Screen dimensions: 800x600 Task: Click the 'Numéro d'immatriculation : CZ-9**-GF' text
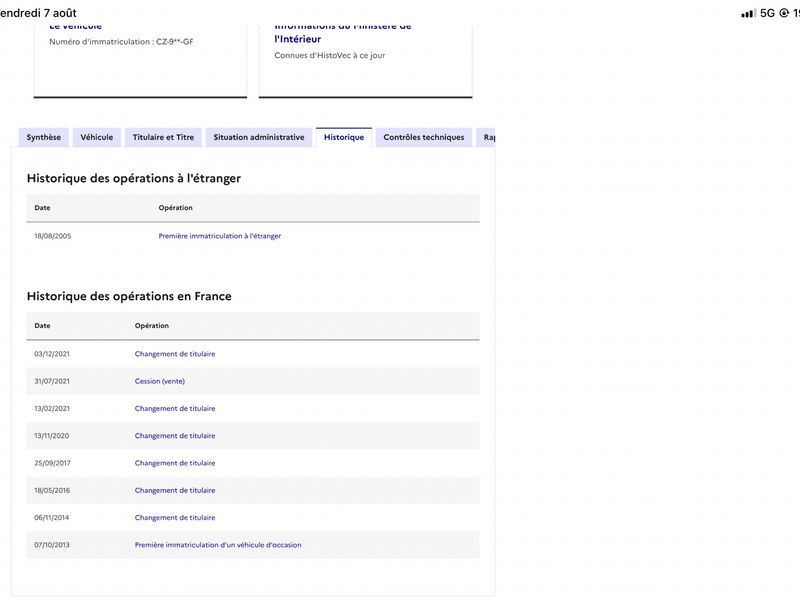121,42
